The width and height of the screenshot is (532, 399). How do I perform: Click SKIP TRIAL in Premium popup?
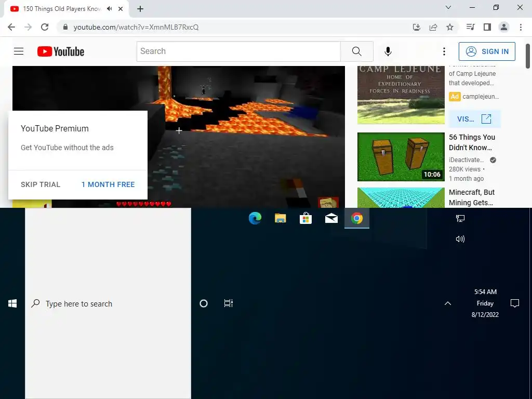tap(41, 184)
